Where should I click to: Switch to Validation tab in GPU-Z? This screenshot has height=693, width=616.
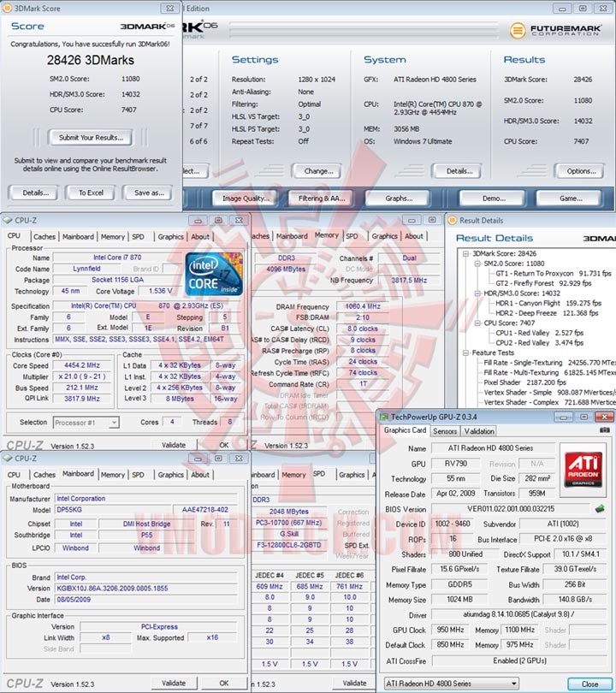479,431
